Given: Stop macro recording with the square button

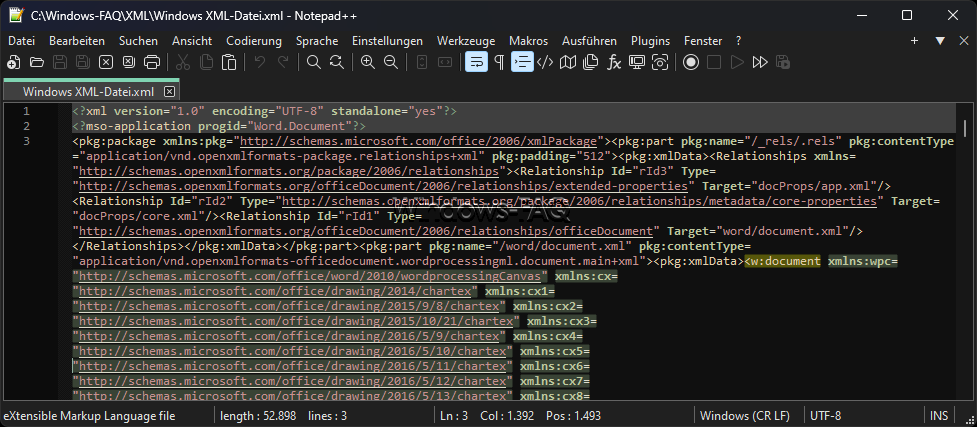Looking at the screenshot, I should pyautogui.click(x=714, y=62).
